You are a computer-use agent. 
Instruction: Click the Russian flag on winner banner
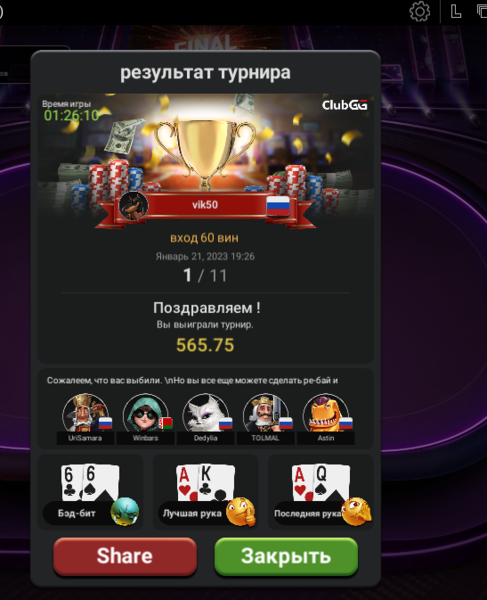click(x=278, y=205)
